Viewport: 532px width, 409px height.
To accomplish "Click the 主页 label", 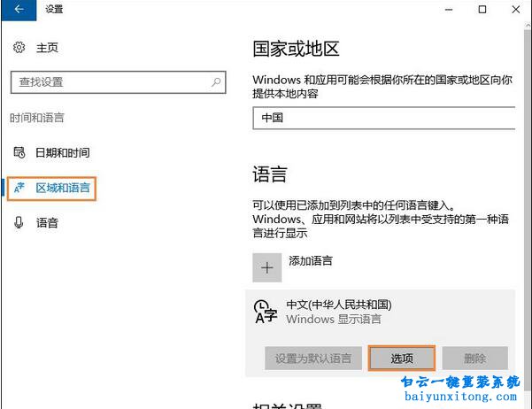I will tap(47, 48).
